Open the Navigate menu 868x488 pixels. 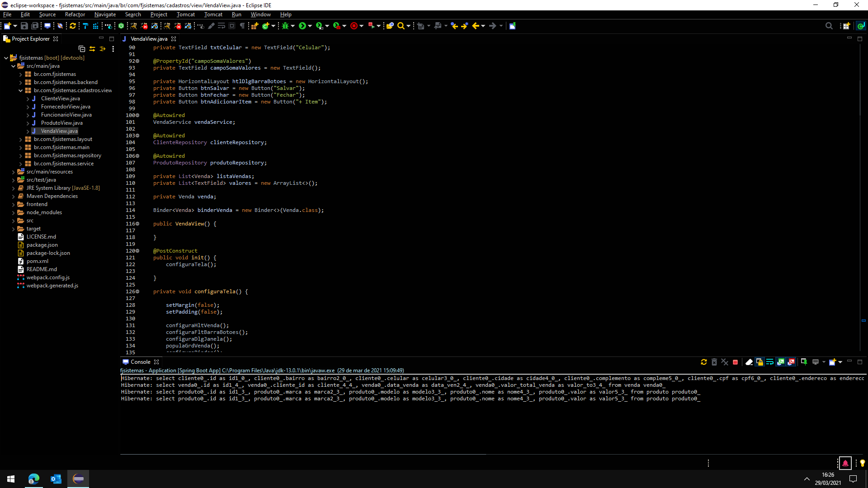click(105, 14)
